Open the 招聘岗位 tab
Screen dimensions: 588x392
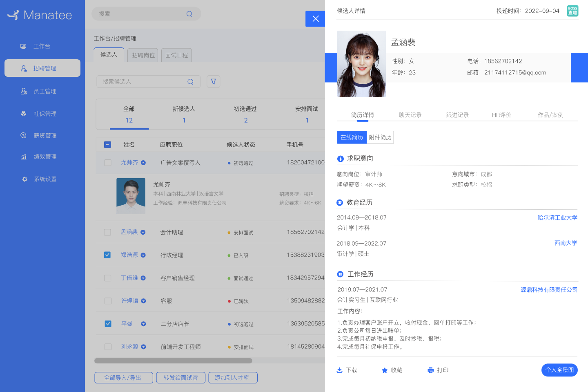click(x=142, y=55)
